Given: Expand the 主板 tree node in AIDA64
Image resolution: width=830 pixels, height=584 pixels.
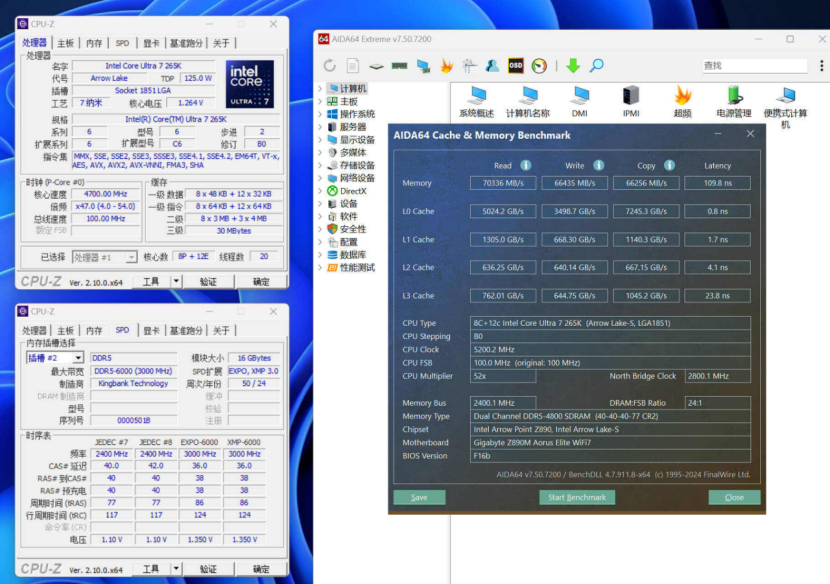Looking at the screenshot, I should (320, 101).
